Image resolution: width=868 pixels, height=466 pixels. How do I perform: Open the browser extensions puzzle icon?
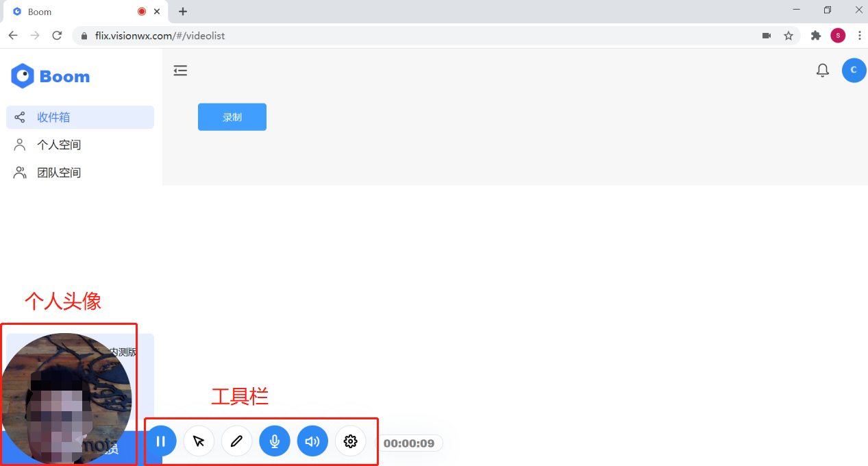tap(815, 36)
